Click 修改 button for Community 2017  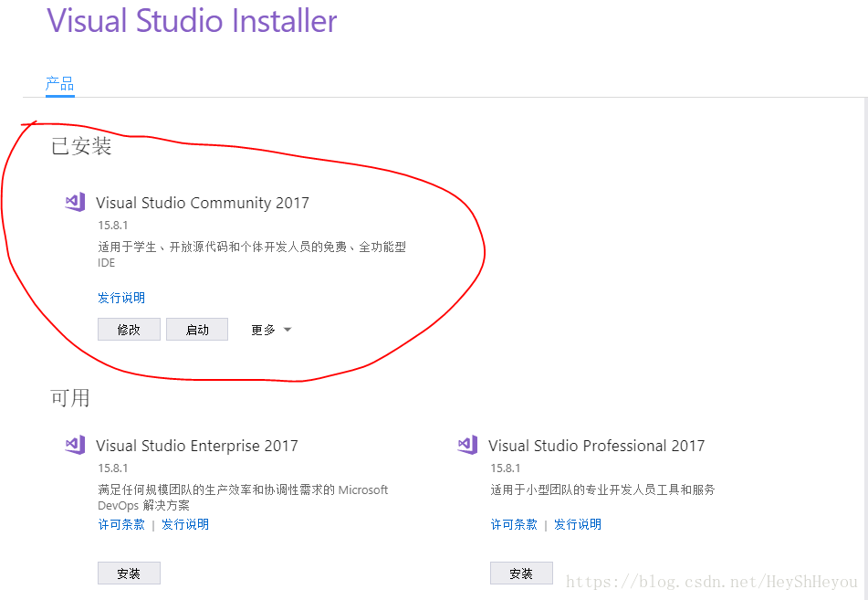pyautogui.click(x=129, y=330)
